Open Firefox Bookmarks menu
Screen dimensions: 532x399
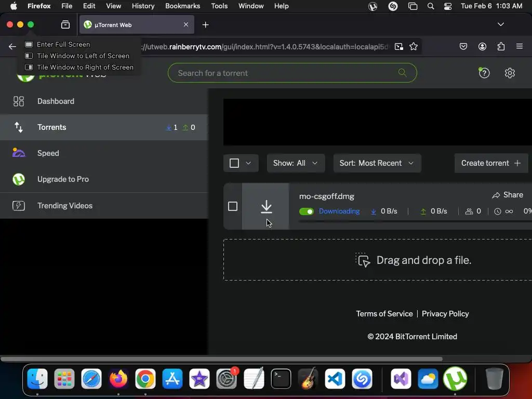pos(182,6)
